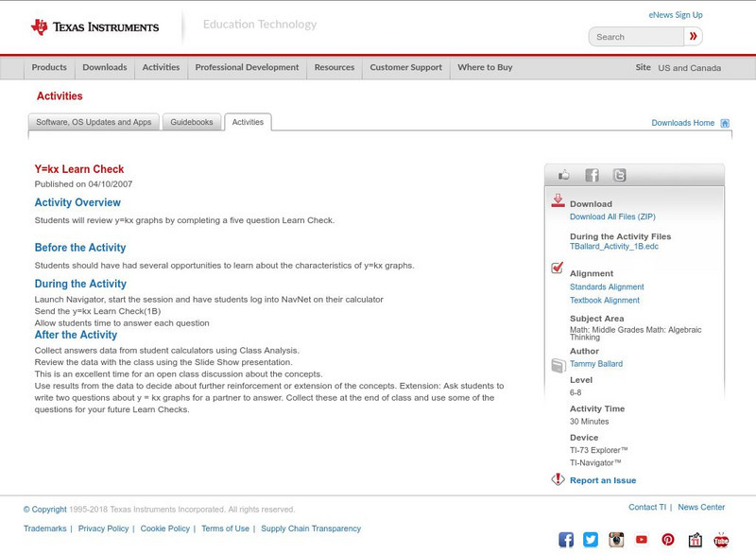Click inside the Search input field
756x555 pixels.
635,36
